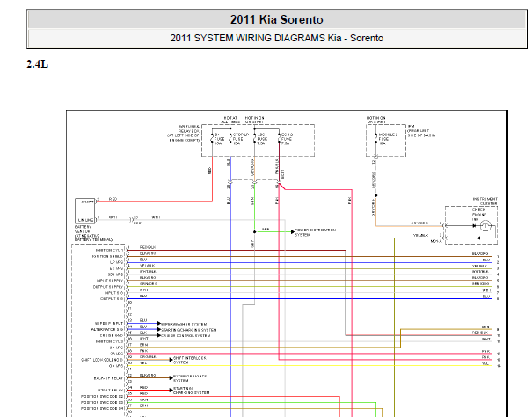Image resolution: width=532 pixels, height=417 pixels.
Task: Click the "YEL/BLK" label near instrument cluster
Action: point(420,235)
